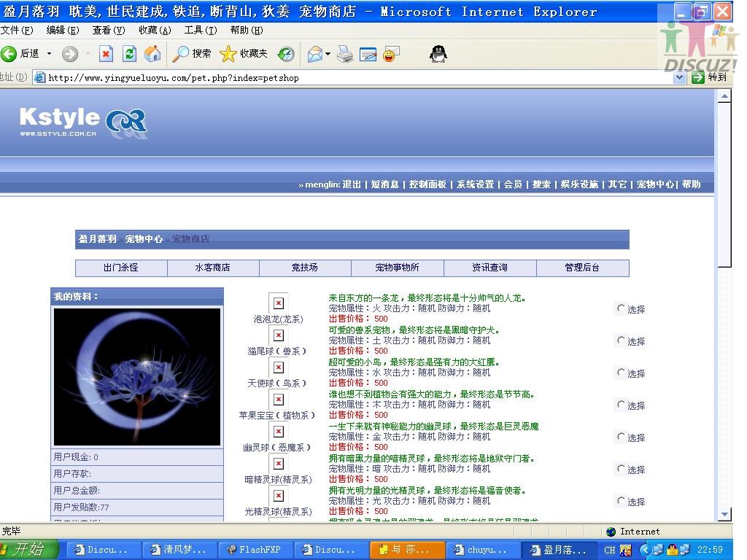Open the 帮助(H) menu

click(x=247, y=30)
